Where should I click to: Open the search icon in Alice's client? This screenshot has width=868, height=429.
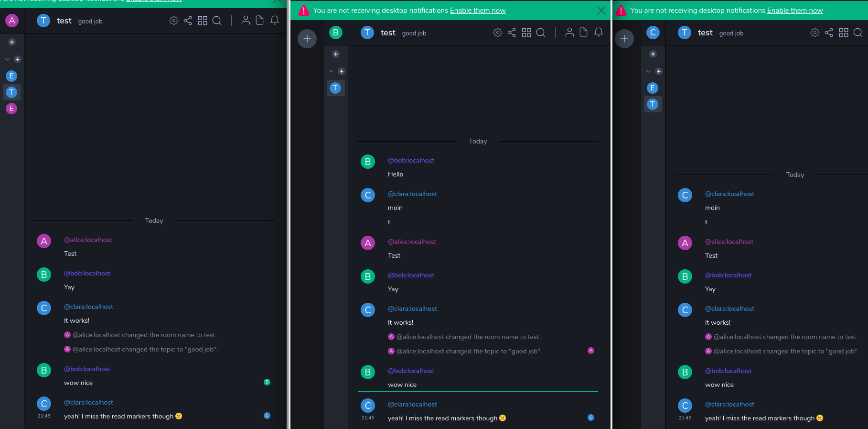217,21
